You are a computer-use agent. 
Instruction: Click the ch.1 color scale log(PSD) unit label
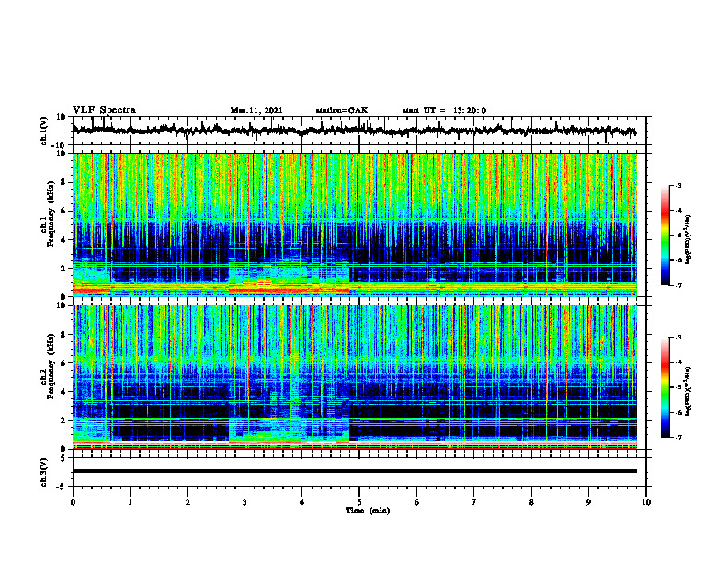[x=688, y=239]
